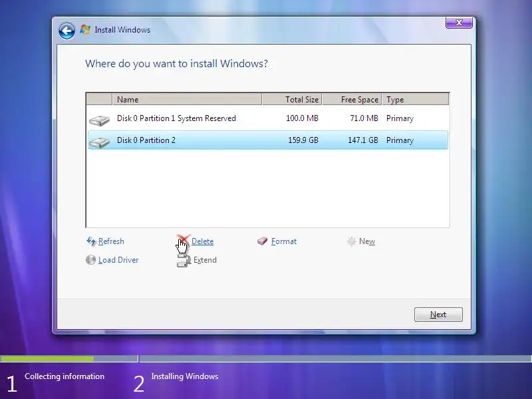Select Disk 0 Partition 1 System Reserved row
This screenshot has height=399, width=532.
point(268,118)
